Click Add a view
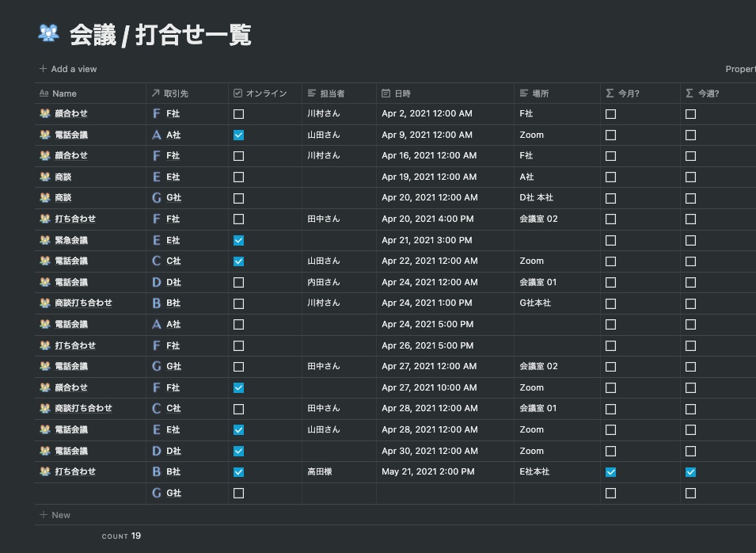 (68, 69)
